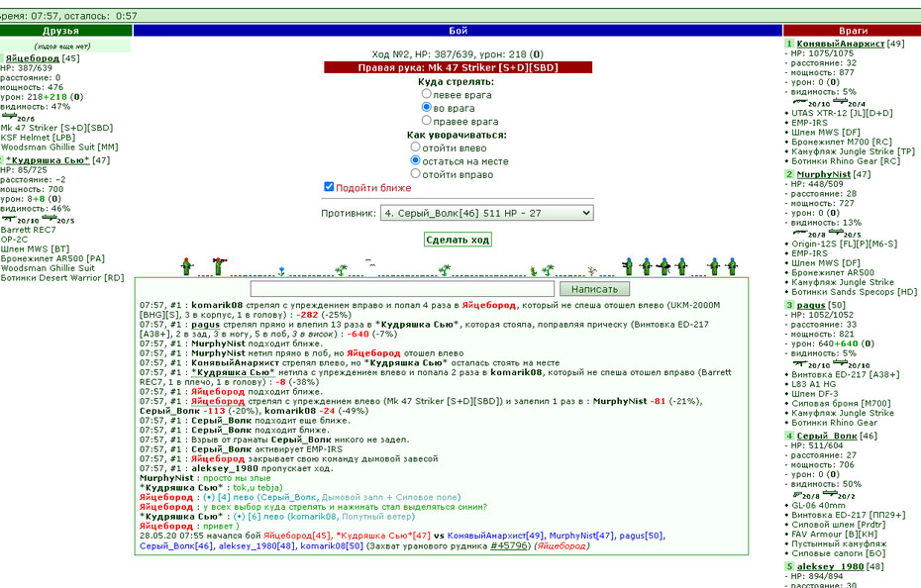Click enemy number badge 1

click(789, 44)
